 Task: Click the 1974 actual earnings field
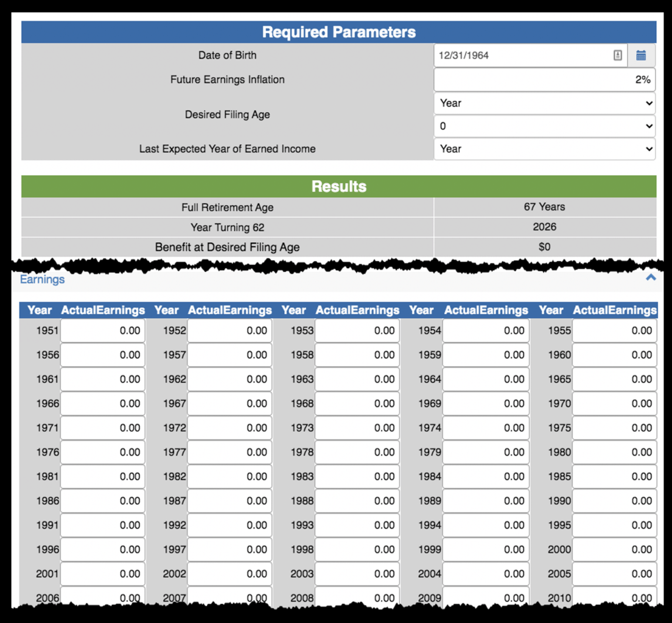486,428
